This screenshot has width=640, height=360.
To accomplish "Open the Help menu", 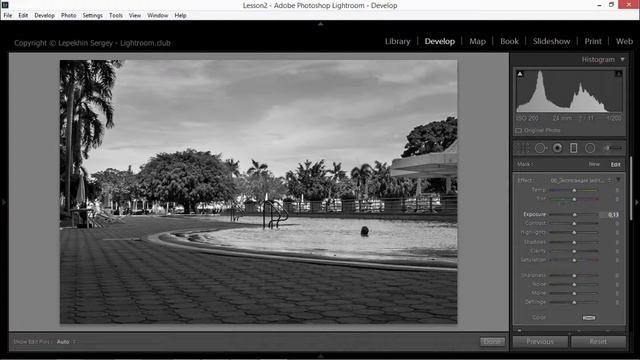I will pyautogui.click(x=180, y=16).
